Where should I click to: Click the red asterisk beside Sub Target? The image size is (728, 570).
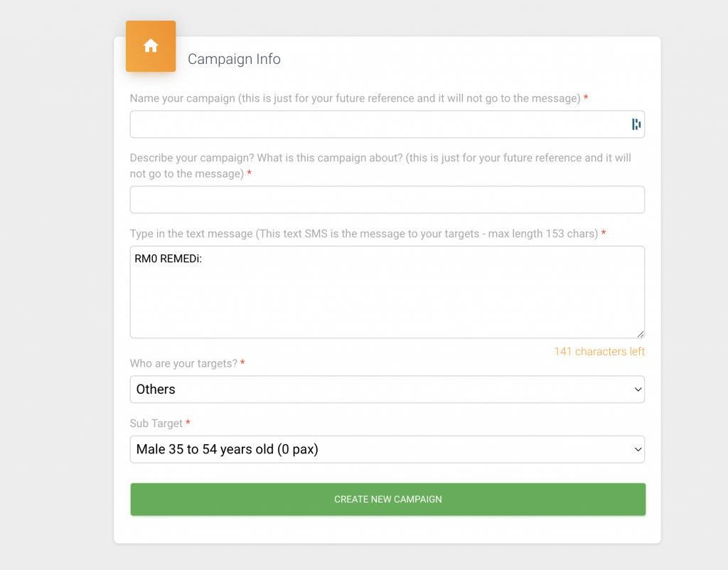(x=188, y=422)
